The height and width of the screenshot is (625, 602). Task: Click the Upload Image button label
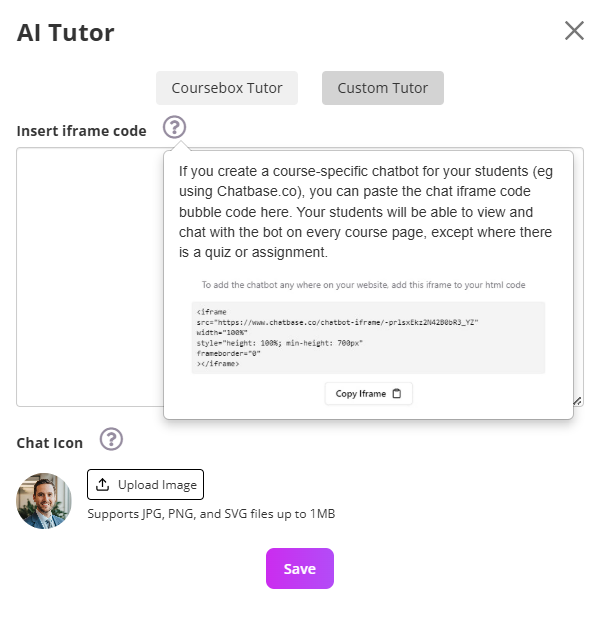click(x=158, y=485)
